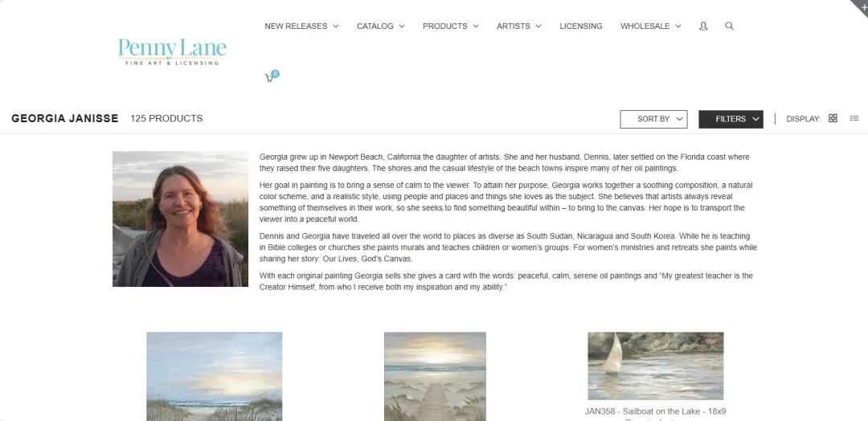
Task: Click the Penny Lane logo
Action: (x=172, y=51)
